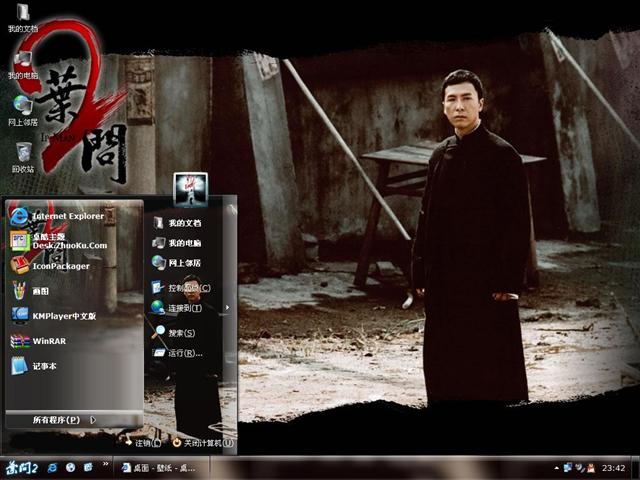Open 我的文档 in start menu right pane
This screenshot has width=640, height=480.
pyautogui.click(x=176, y=223)
